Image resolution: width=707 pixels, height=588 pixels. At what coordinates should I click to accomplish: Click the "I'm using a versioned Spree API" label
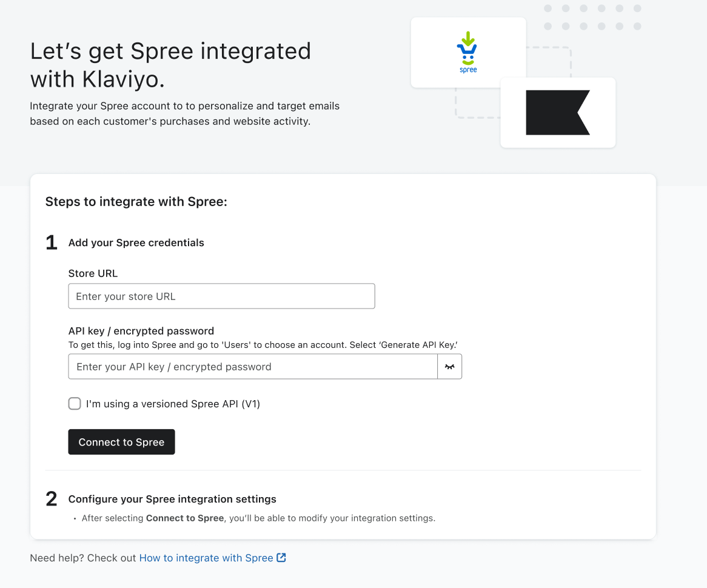tap(173, 404)
